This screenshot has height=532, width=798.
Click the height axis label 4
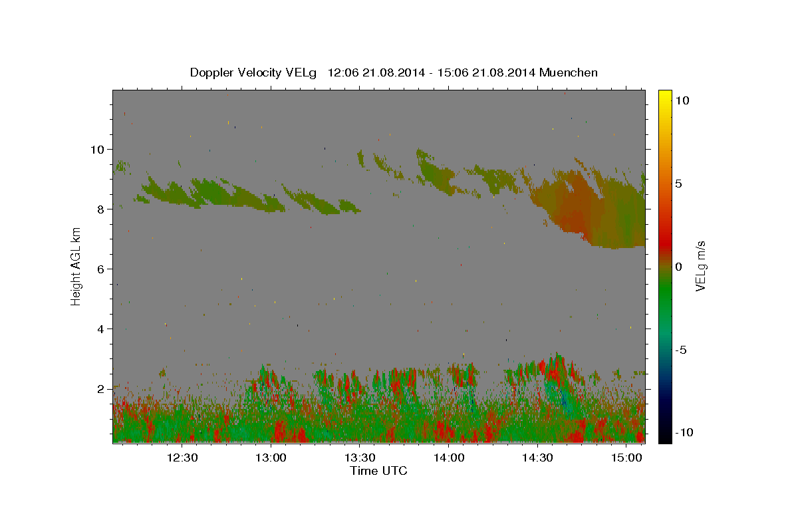point(101,329)
